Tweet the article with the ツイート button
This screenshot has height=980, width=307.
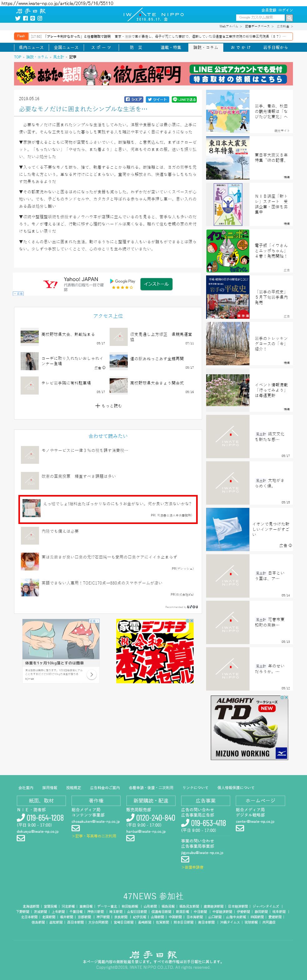pyautogui.click(x=157, y=99)
